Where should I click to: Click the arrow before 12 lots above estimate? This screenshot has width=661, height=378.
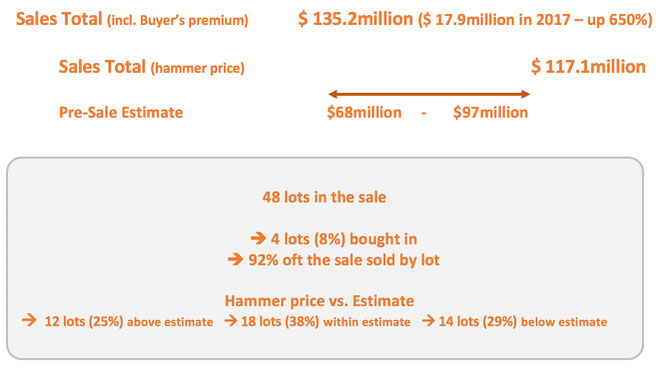[30, 320]
